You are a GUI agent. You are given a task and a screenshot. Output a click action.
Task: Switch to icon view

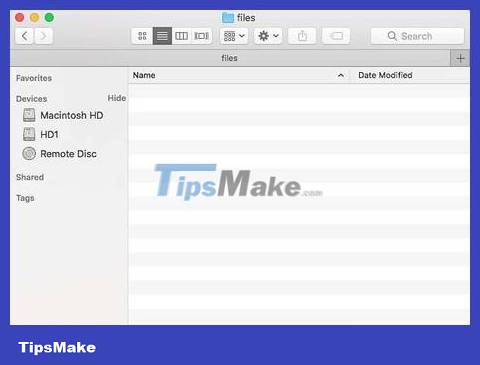click(x=142, y=36)
